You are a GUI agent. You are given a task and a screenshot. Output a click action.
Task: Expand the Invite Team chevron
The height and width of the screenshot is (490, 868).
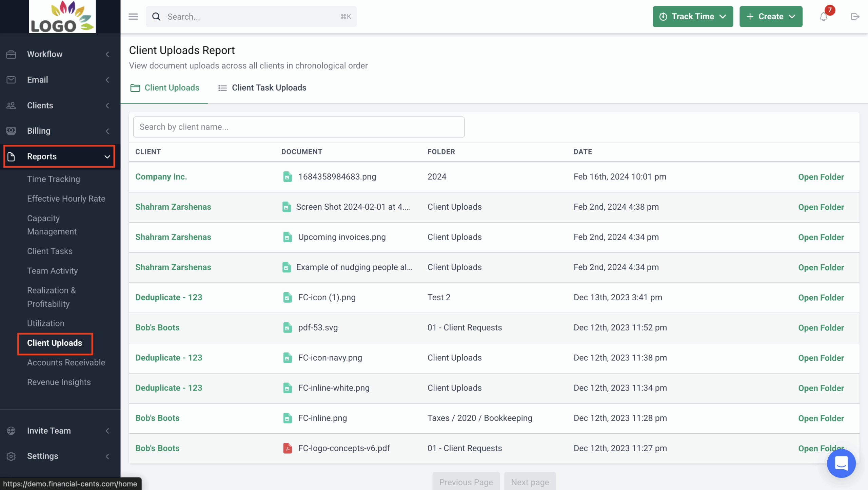point(107,431)
